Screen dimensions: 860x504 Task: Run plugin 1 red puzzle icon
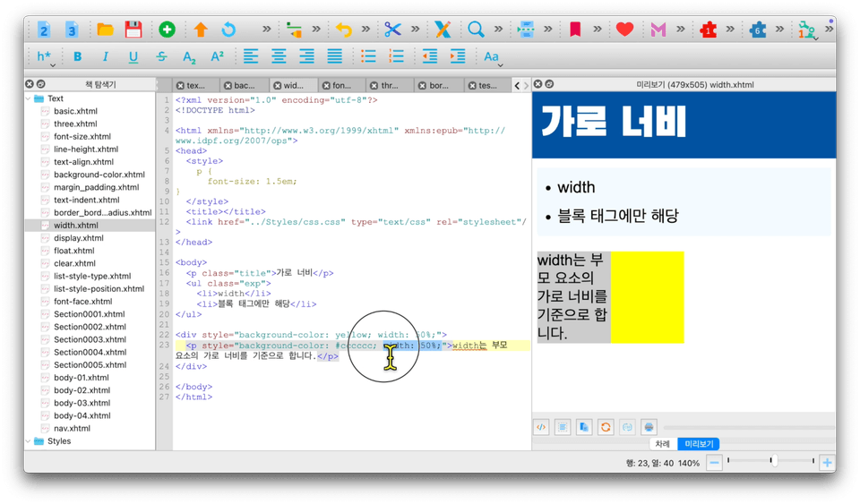coord(708,29)
